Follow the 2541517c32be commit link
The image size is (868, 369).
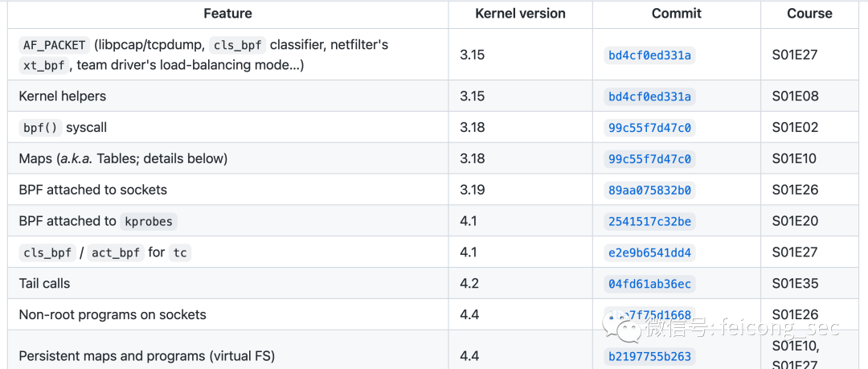coord(649,221)
